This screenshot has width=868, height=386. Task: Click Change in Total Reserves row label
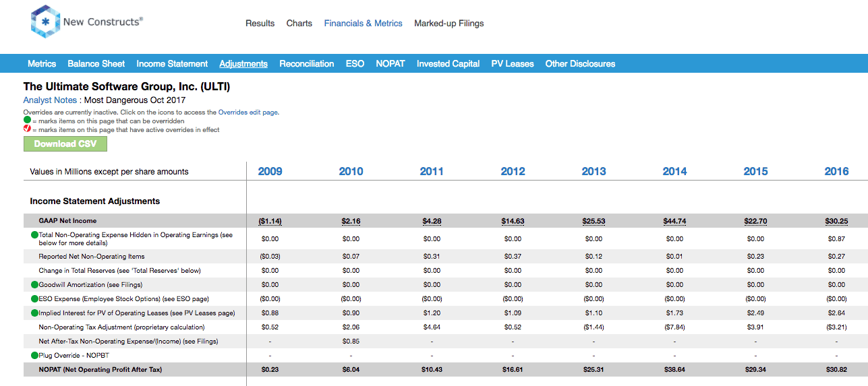(120, 270)
